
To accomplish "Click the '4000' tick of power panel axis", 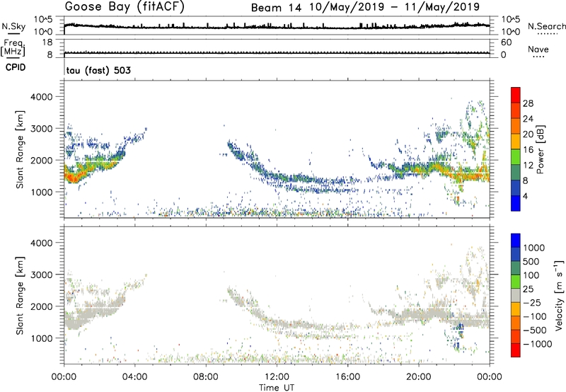I will click(41, 97).
